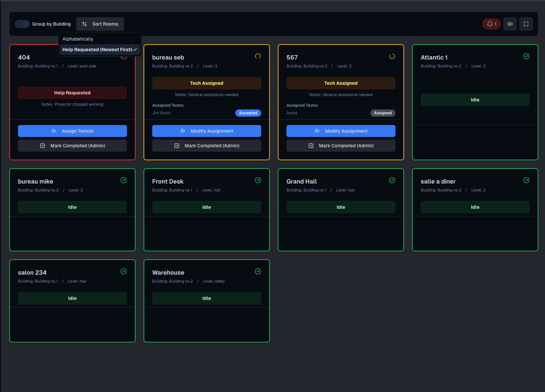Select Alphabetically sorting option

pyautogui.click(x=77, y=39)
